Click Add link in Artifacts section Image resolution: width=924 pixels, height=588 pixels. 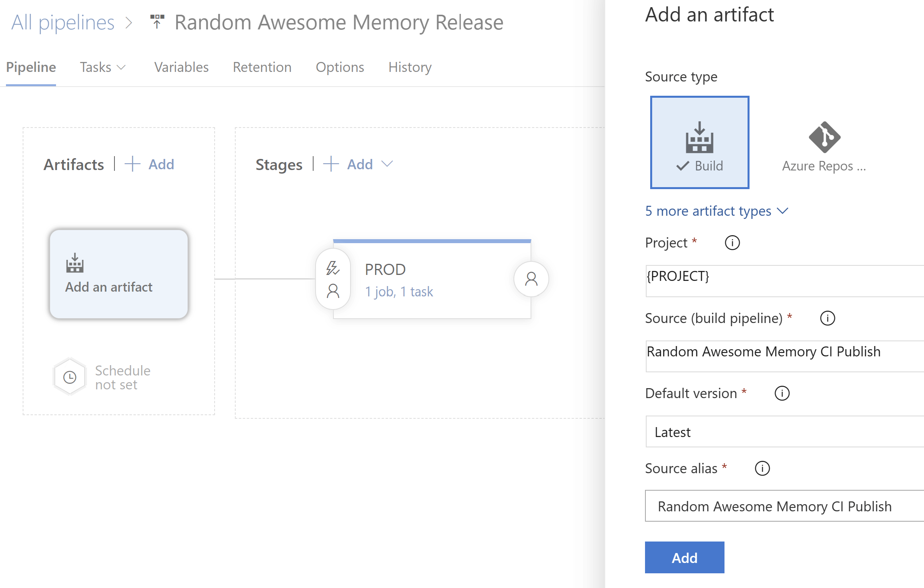pyautogui.click(x=161, y=164)
